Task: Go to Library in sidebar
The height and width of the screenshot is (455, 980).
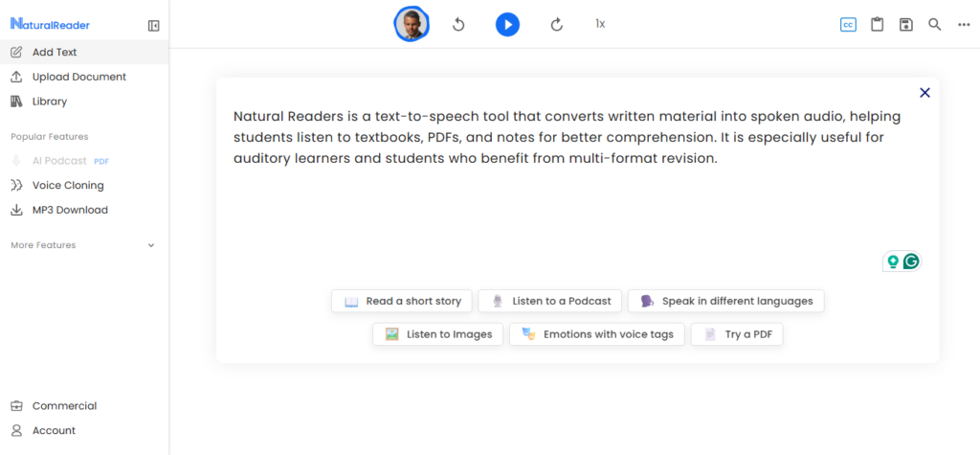Action: 84,102
